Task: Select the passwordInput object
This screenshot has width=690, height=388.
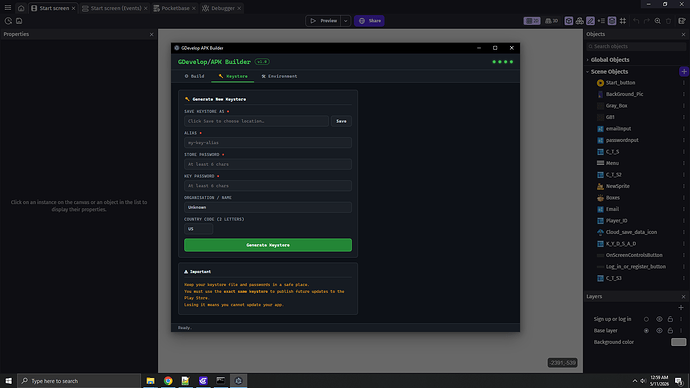Action: point(622,140)
